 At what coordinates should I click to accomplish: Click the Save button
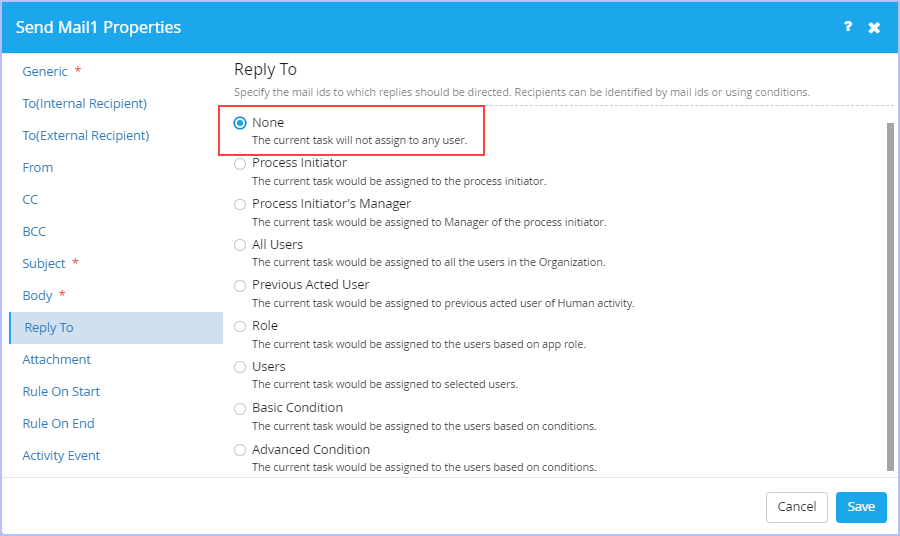(861, 507)
